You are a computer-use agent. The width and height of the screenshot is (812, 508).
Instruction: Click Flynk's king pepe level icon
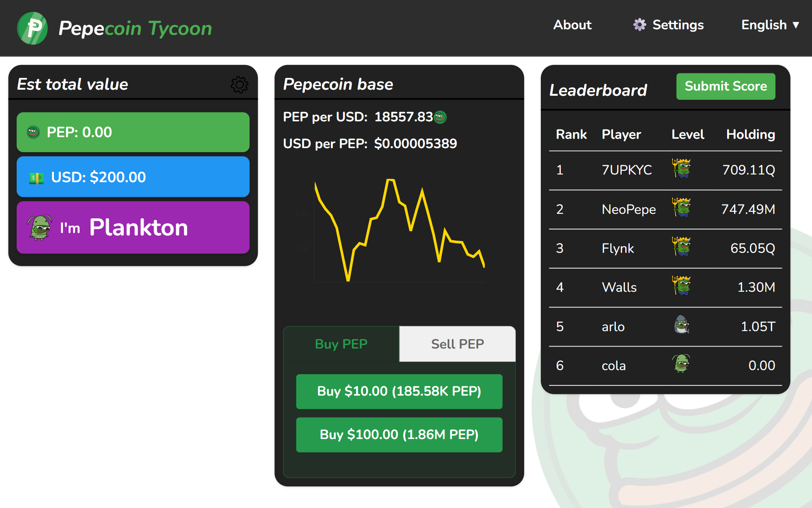pos(681,246)
